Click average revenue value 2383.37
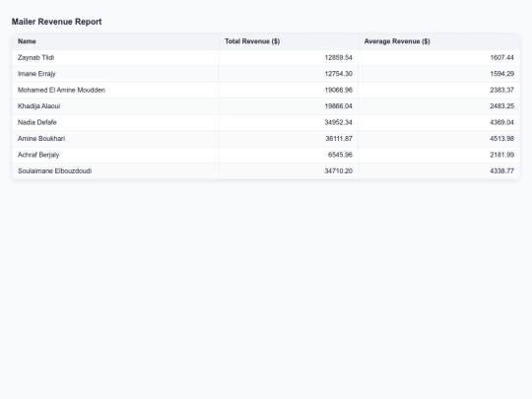The width and height of the screenshot is (532, 399). [x=501, y=91]
